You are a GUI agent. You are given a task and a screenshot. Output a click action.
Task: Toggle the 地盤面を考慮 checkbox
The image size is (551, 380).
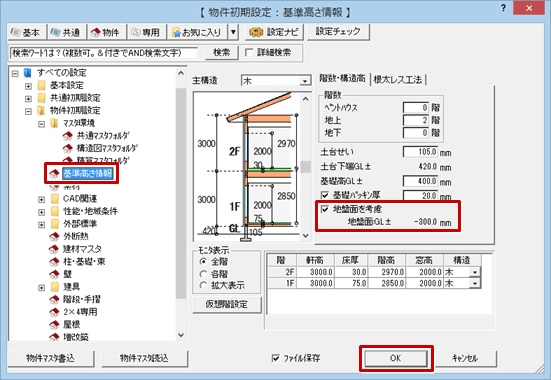[325, 209]
